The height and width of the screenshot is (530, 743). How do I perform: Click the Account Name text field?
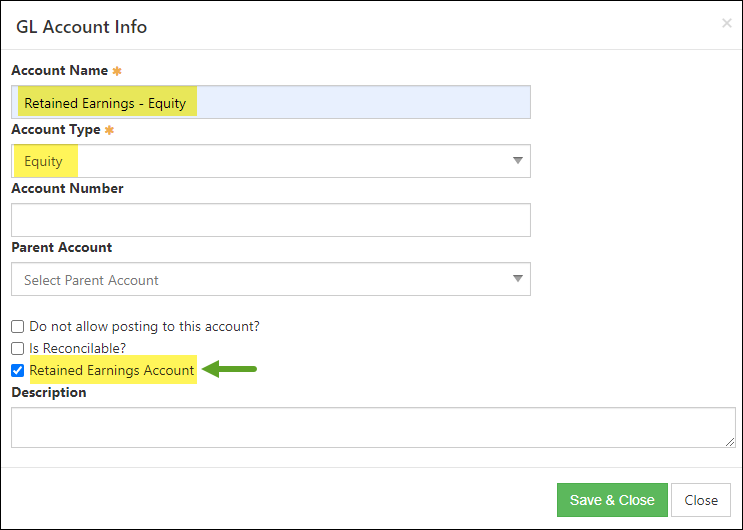pyautogui.click(x=271, y=102)
